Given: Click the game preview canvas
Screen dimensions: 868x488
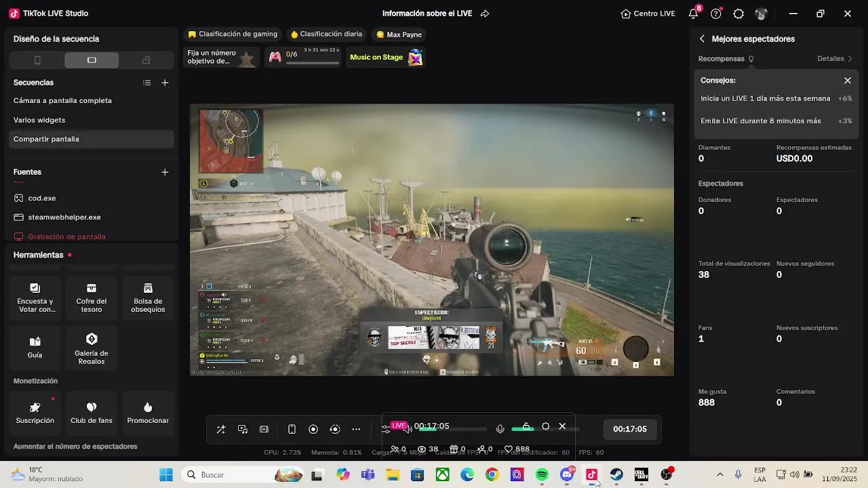Looking at the screenshot, I should (432, 240).
